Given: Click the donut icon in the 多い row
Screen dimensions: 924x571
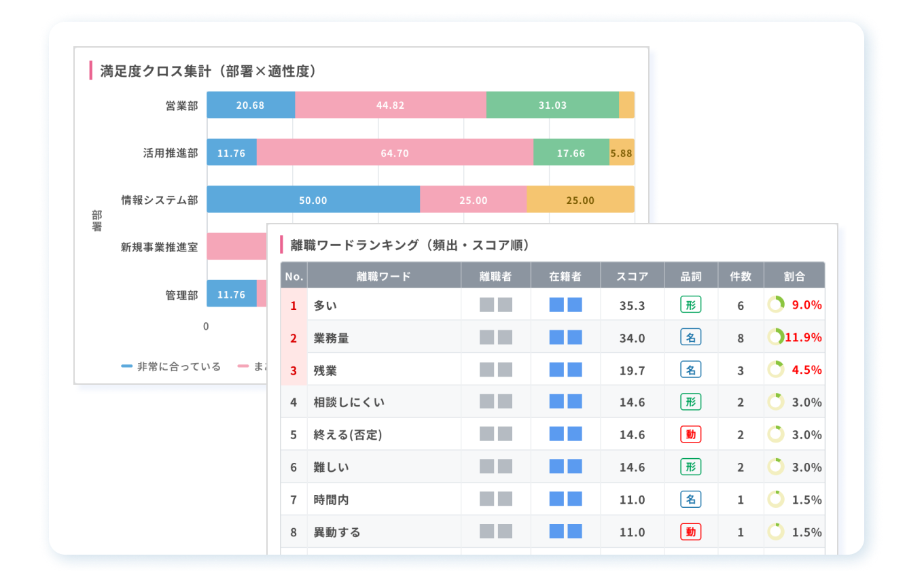Looking at the screenshot, I should (x=776, y=305).
